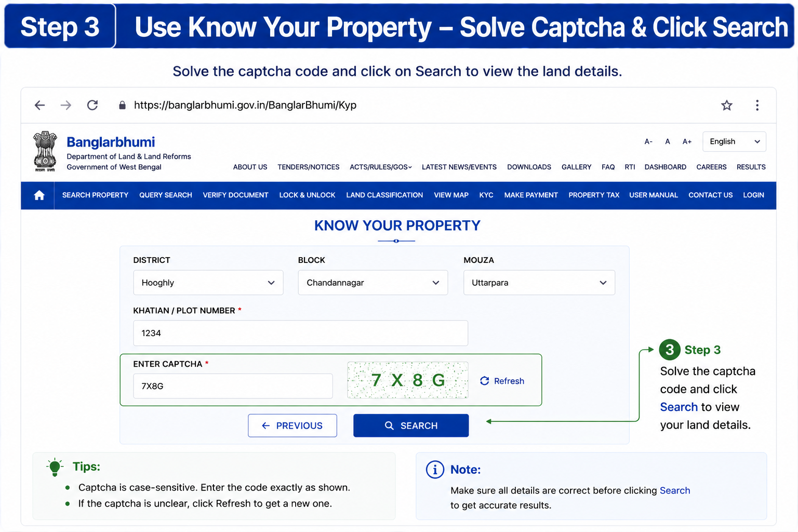Click the PREVIOUS button
Image resolution: width=798 pixels, height=532 pixels.
click(x=292, y=425)
